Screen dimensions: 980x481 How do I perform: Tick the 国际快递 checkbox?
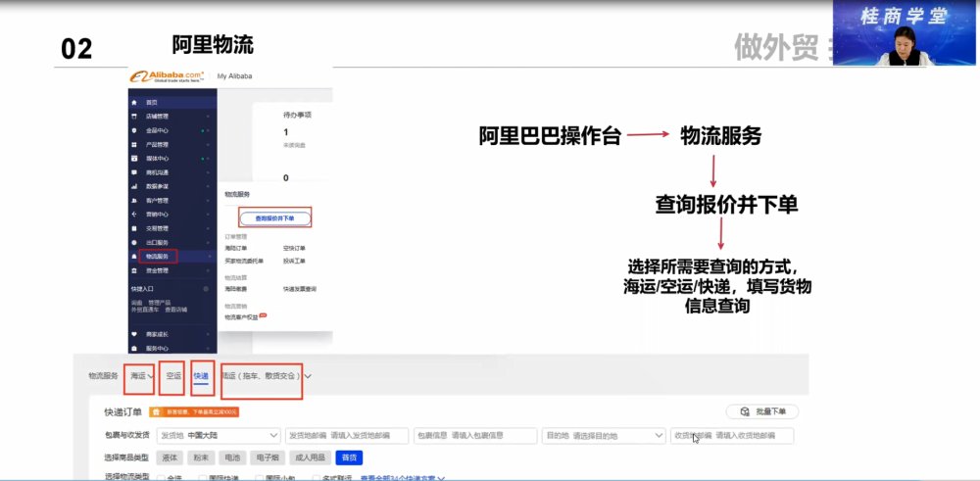tap(203, 478)
